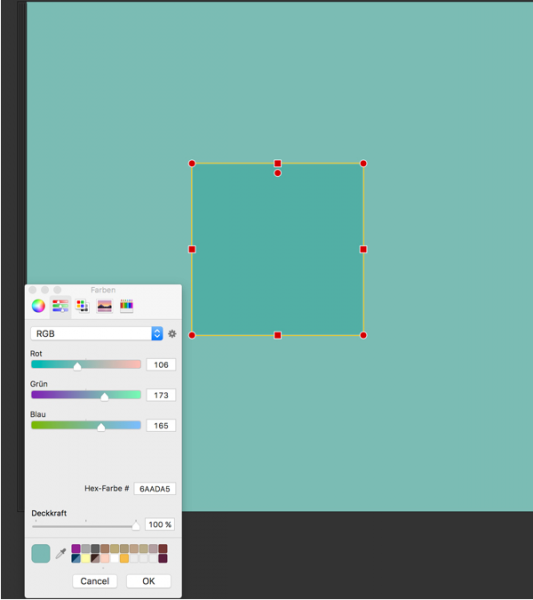Image resolution: width=533 pixels, height=600 pixels.
Task: Open the pencils color picker tab
Action: tap(127, 306)
